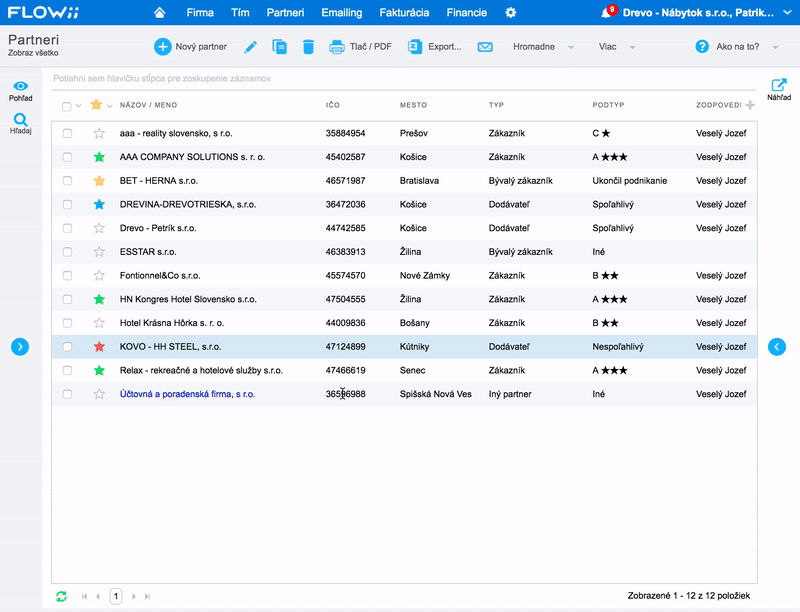Click the send email envelope icon
Screen dimensions: 800x612
[x=485, y=47]
